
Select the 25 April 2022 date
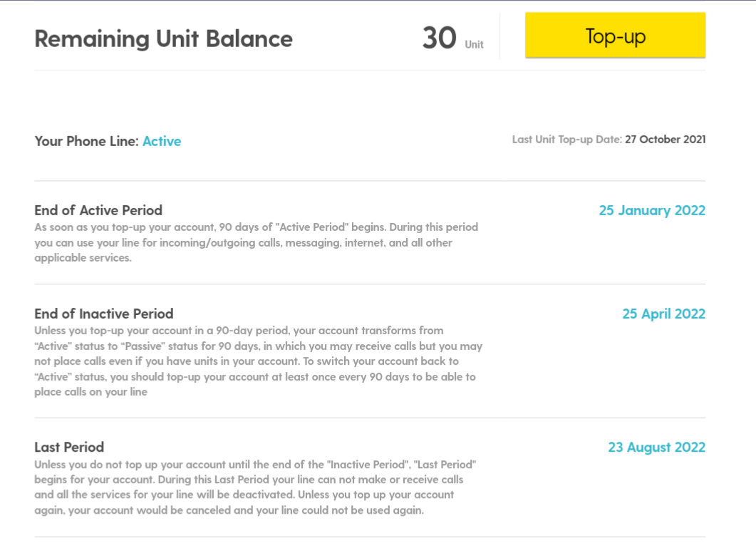(x=663, y=314)
